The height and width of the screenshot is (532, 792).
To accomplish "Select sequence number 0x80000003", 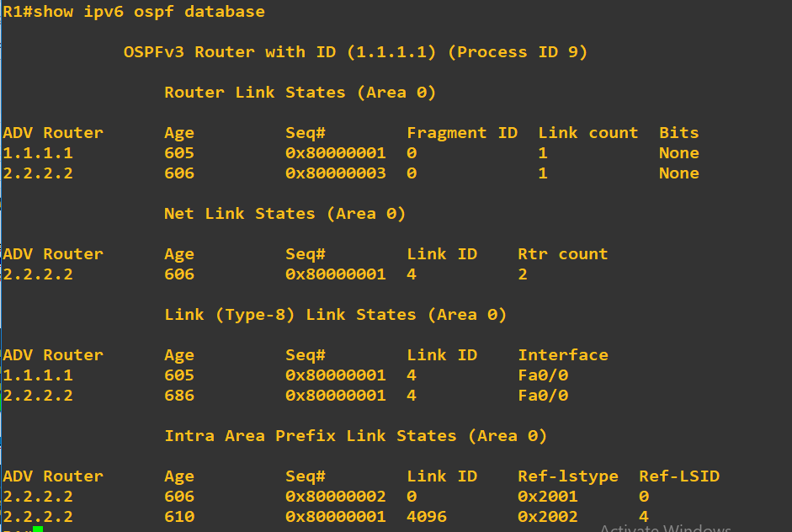I will 335,173.
